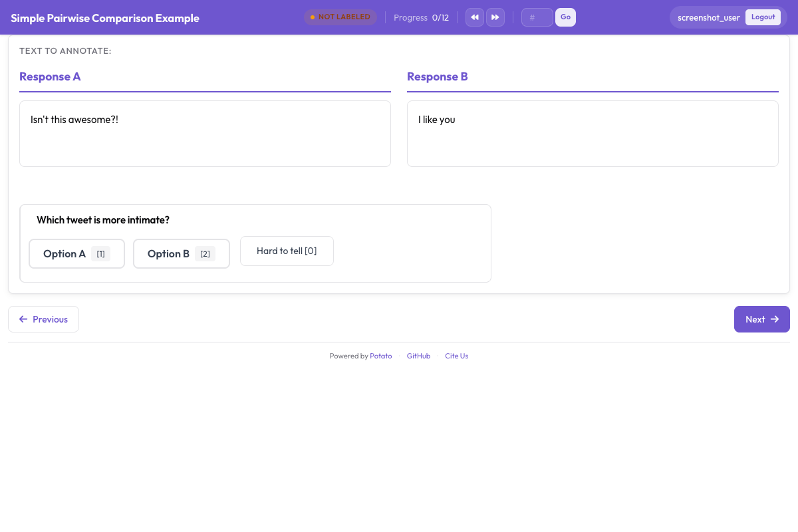Select Option B as the more intimate tweet
The image size is (798, 532).
click(181, 253)
